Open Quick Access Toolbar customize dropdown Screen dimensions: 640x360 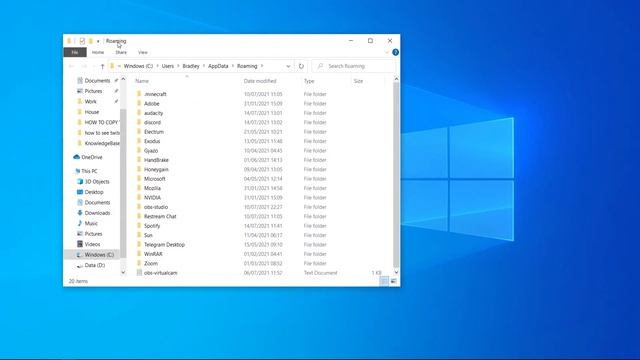pos(98,41)
